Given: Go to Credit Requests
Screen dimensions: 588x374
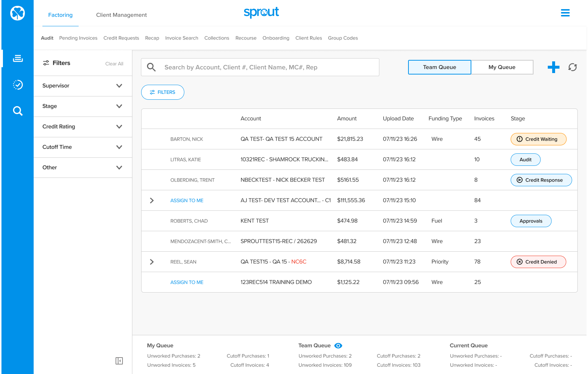Looking at the screenshot, I should (121, 38).
